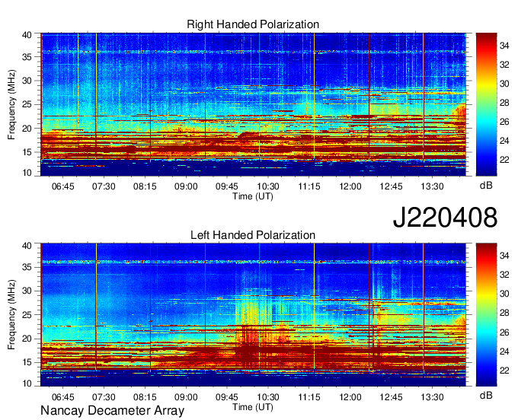
Task: Click the Left Handed plot's color bar
Action: tap(486, 315)
